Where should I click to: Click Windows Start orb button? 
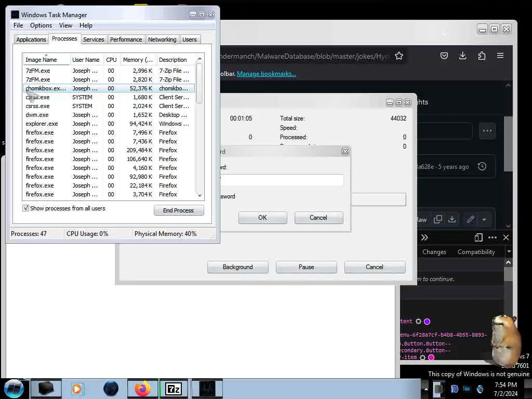pos(14,389)
